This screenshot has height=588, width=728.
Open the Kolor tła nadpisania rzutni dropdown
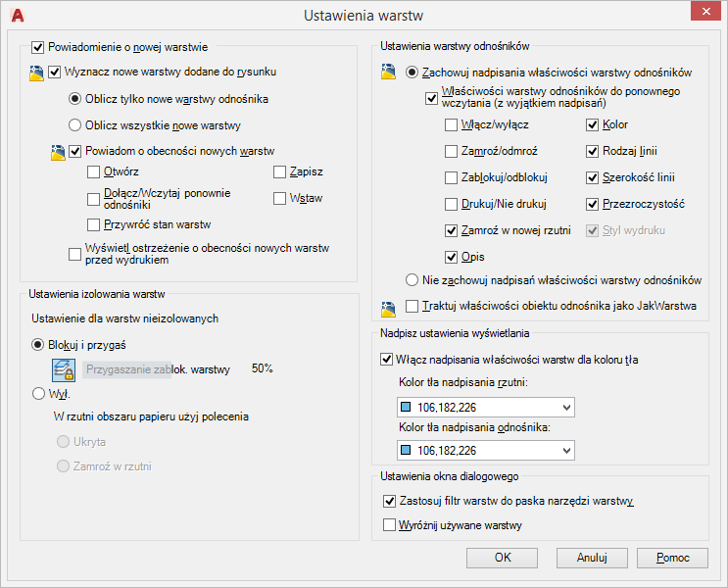pos(567,408)
